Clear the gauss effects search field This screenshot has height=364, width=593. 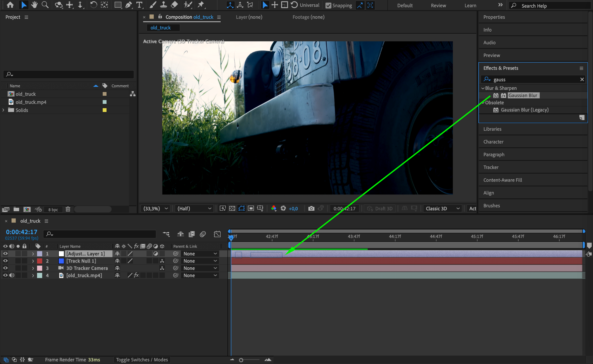582,79
